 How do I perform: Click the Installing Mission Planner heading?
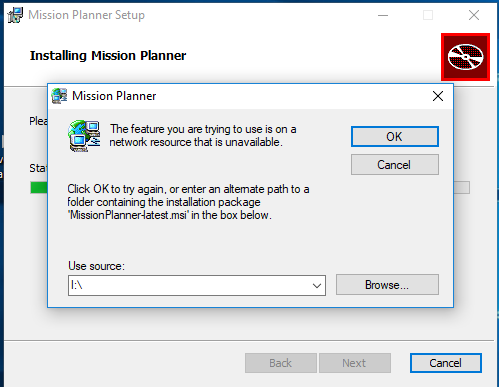[x=108, y=55]
